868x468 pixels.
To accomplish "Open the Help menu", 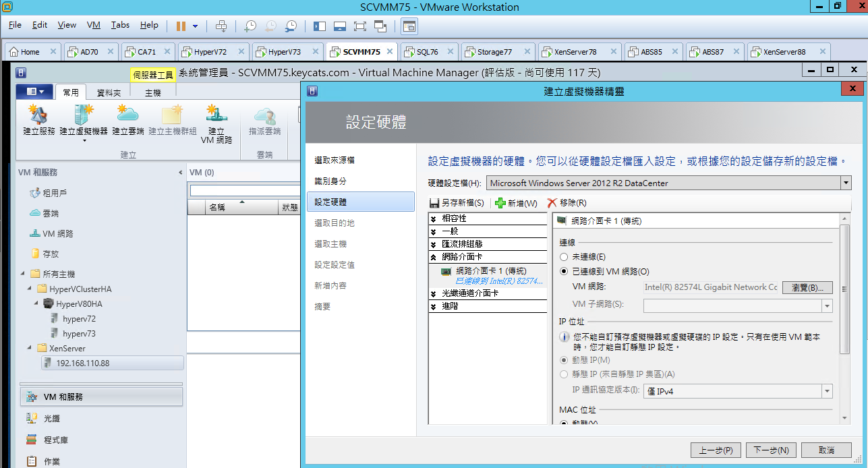I will click(149, 25).
